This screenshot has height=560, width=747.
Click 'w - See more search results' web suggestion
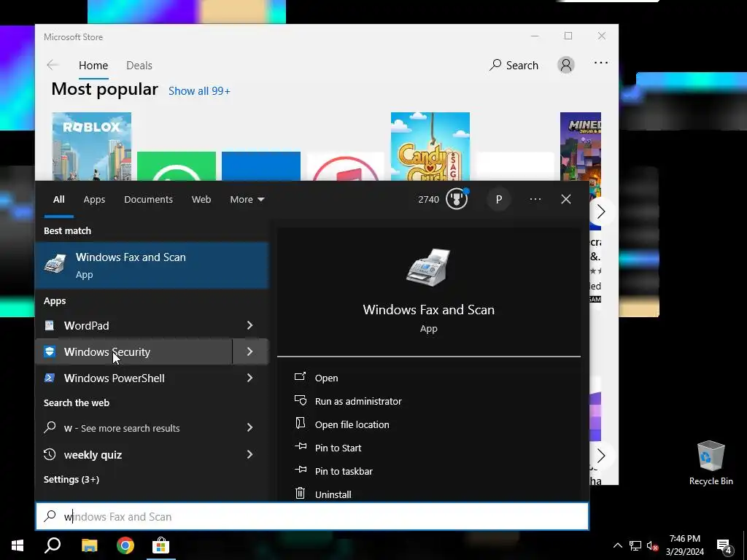pos(133,428)
